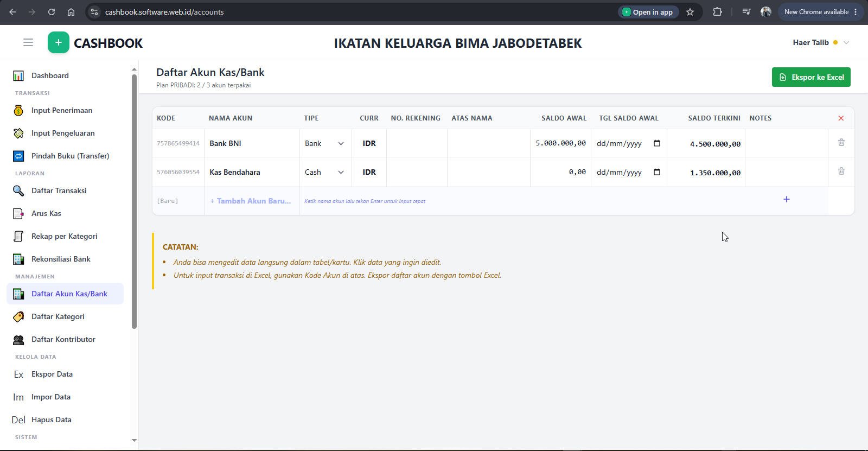This screenshot has height=451, width=868.
Task: Click the Pindah Buku transfer icon
Action: point(18,156)
